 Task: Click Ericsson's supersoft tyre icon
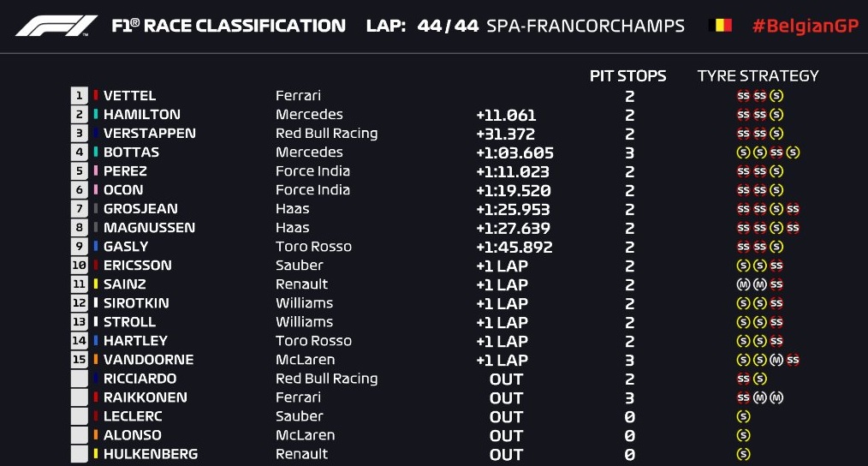point(776,266)
